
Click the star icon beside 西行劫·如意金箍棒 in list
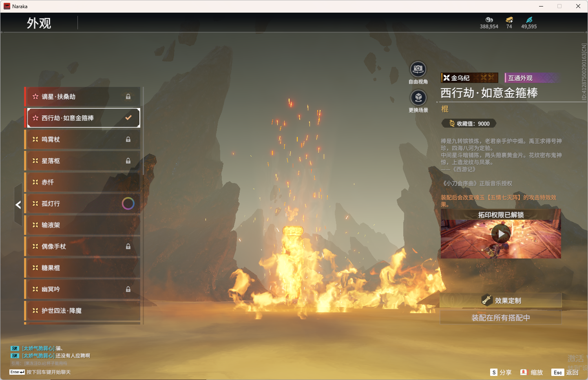(35, 118)
